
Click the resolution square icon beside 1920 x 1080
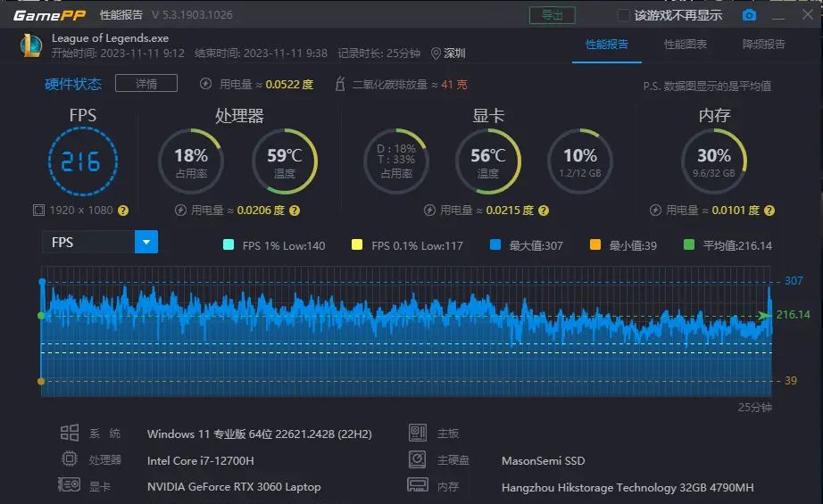[x=39, y=211]
